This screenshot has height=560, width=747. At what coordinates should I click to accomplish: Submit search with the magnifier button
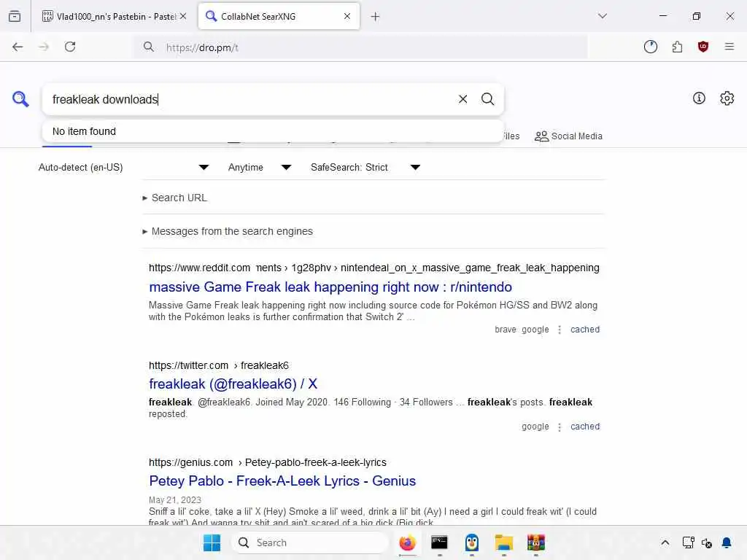[x=487, y=99]
